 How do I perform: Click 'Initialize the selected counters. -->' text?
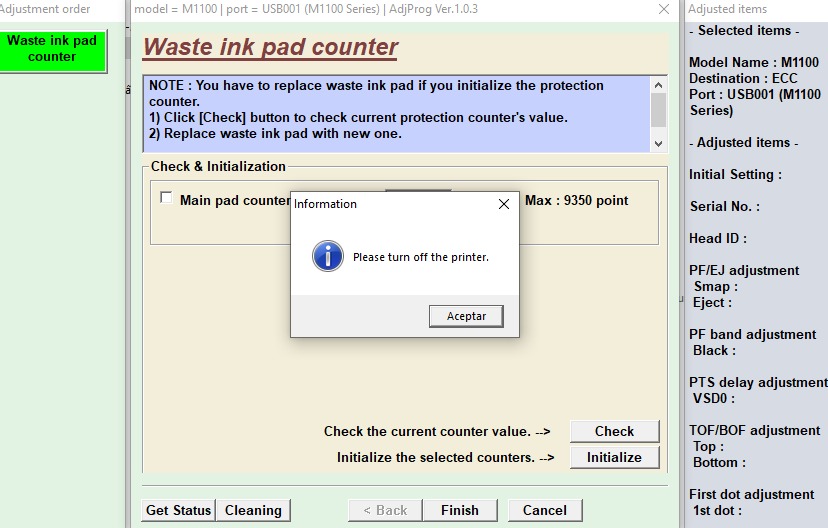pos(446,457)
